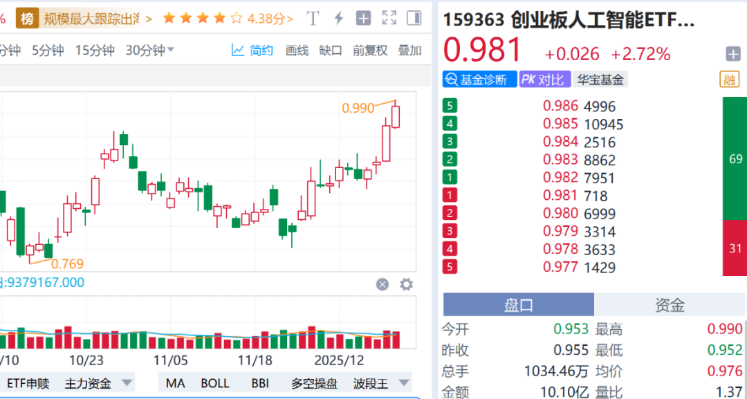This screenshot has height=399, width=747.
Task: Select the 画线 drawing tool
Action: (x=297, y=50)
